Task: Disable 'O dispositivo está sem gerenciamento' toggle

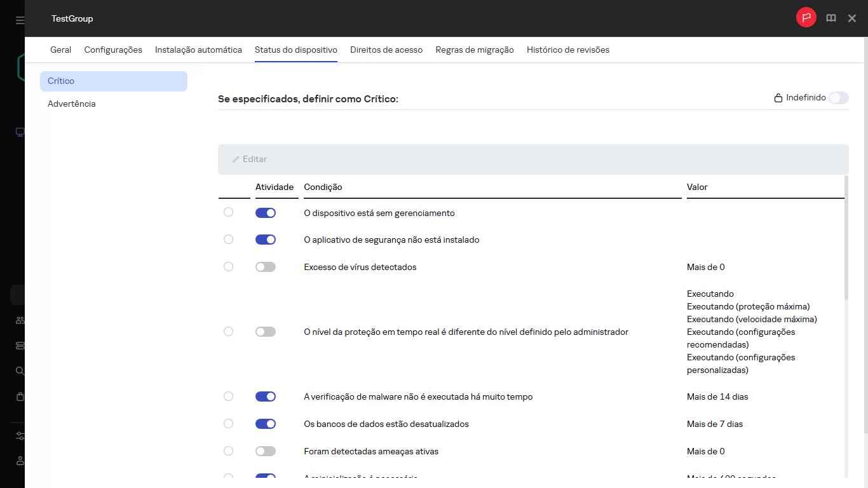Action: [265, 212]
